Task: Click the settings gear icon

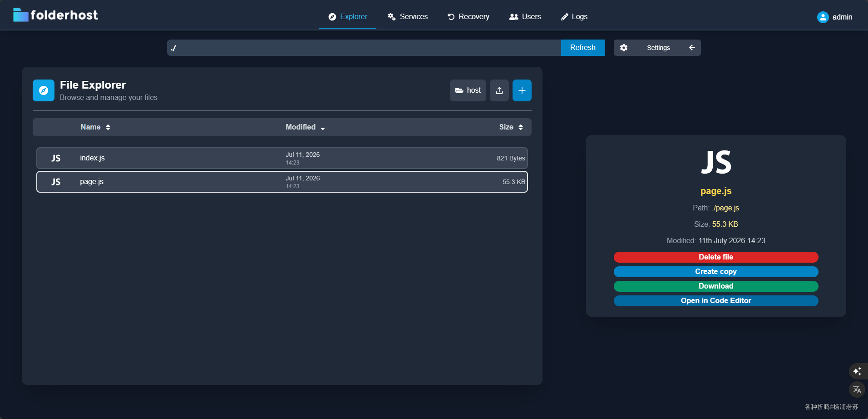Action: click(x=624, y=48)
